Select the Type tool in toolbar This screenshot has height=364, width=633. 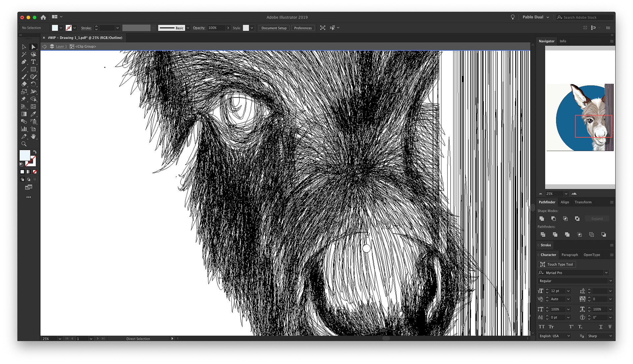[x=33, y=62]
